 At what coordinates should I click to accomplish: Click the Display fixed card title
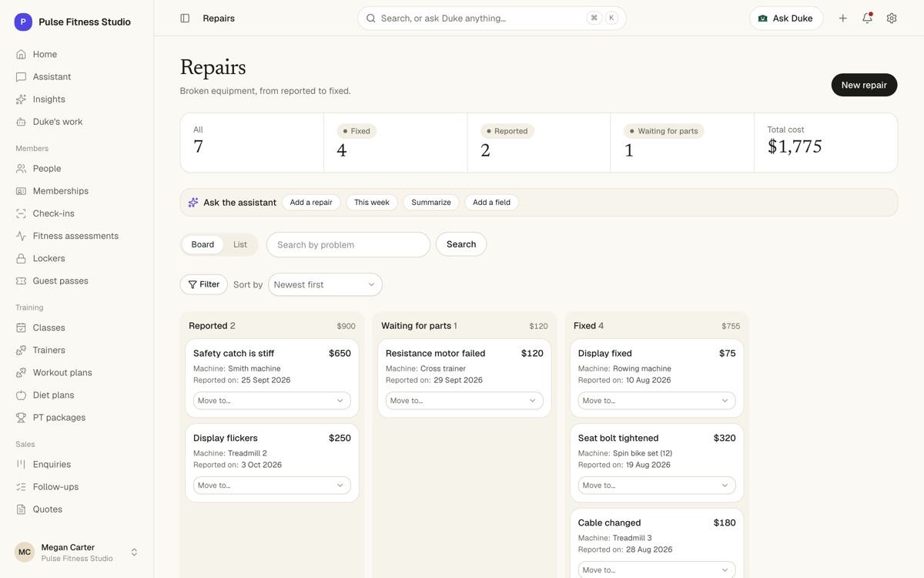point(604,353)
